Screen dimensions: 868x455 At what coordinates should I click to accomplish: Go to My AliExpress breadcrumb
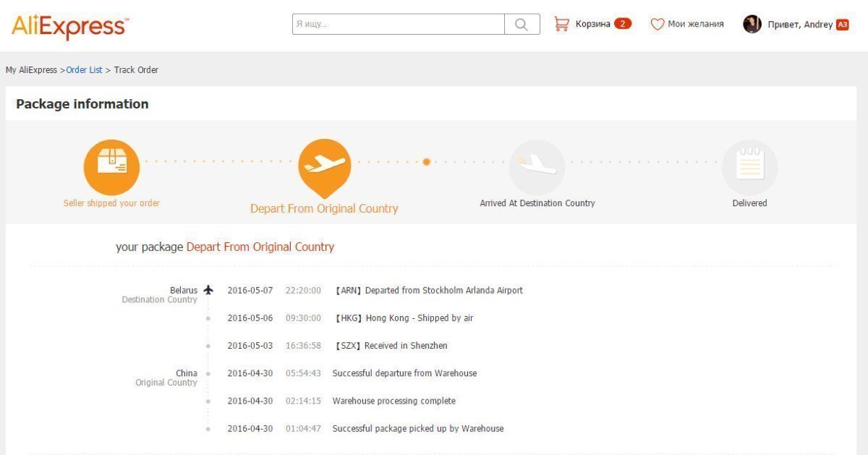31,70
